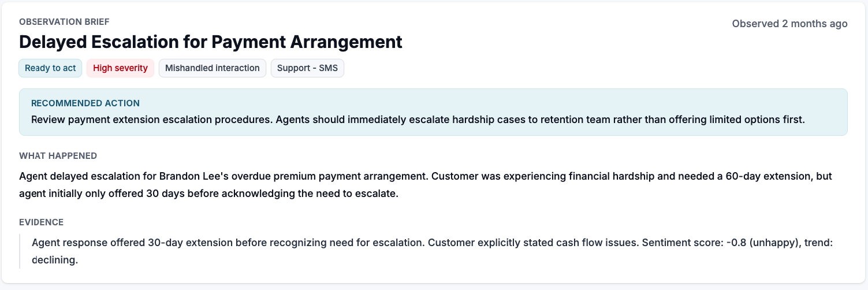Click the 'Mishandled interaction' tag
868x290 pixels.
point(213,68)
